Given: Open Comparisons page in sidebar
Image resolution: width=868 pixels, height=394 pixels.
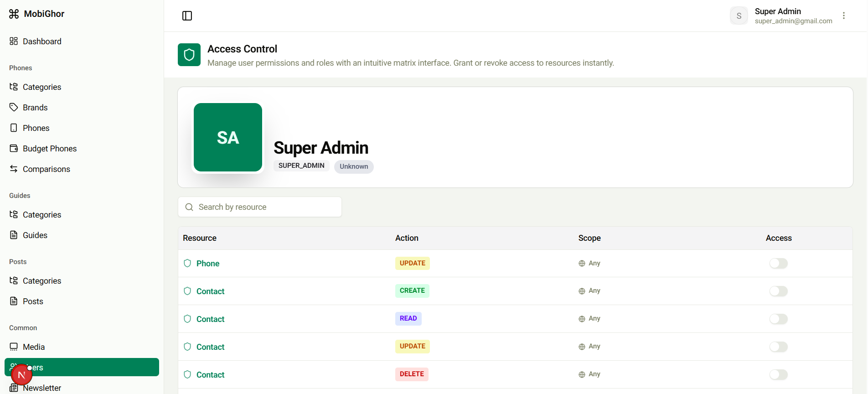Looking at the screenshot, I should coord(46,169).
